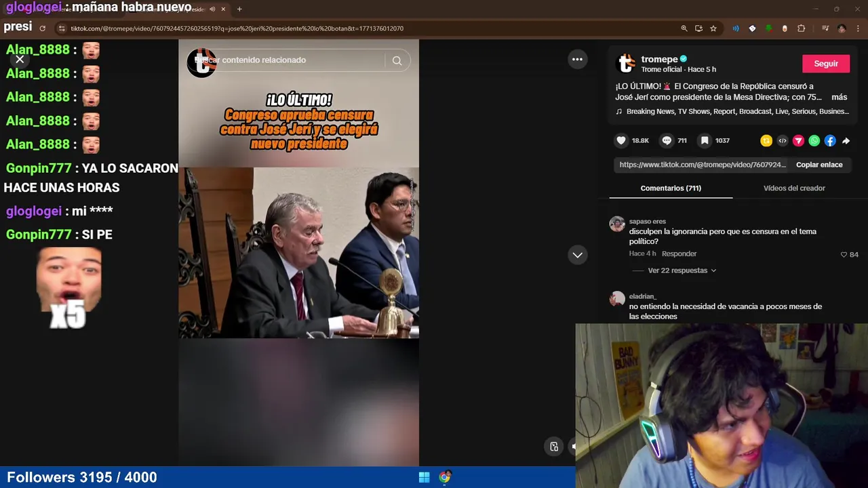The height and width of the screenshot is (488, 868).
Task: Click the yellow repost icon
Action: 766,141
